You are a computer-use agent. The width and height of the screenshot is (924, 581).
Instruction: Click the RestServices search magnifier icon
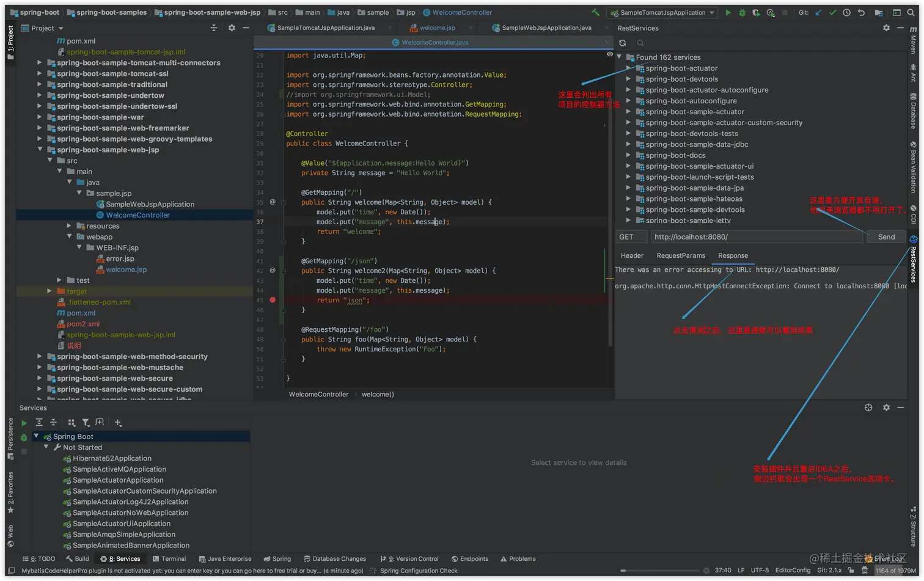tap(640, 43)
